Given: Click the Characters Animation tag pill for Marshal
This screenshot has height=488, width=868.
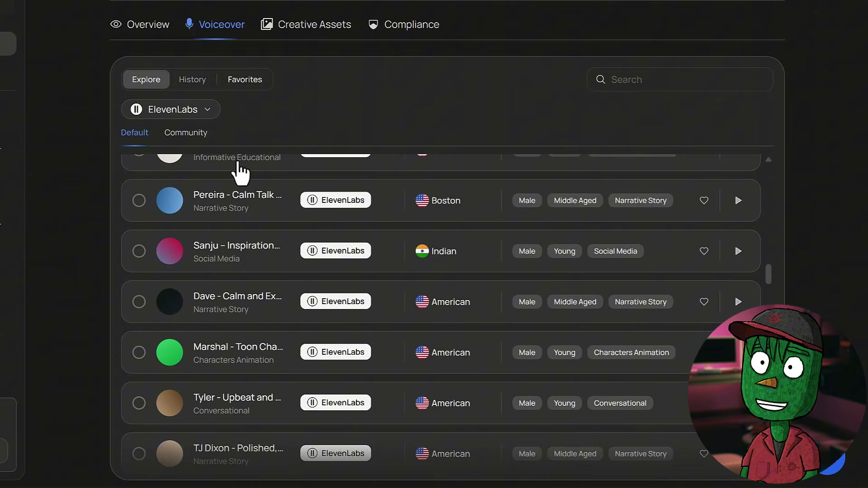Looking at the screenshot, I should pyautogui.click(x=631, y=352).
